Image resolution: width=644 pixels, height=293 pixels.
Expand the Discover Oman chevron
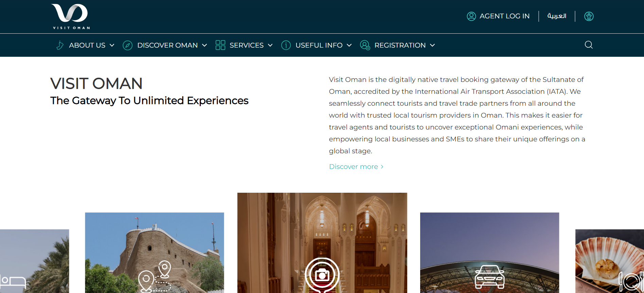point(204,45)
